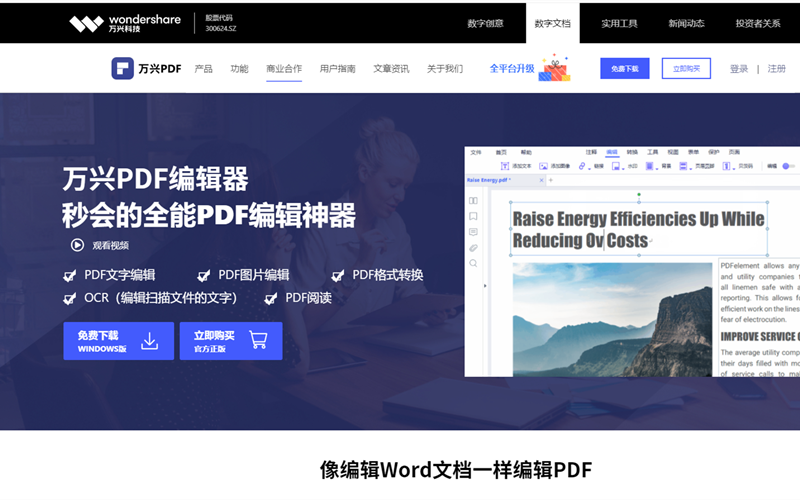Click the 万兴PDF logo icon
Screen dimensions: 800x500
[122, 69]
